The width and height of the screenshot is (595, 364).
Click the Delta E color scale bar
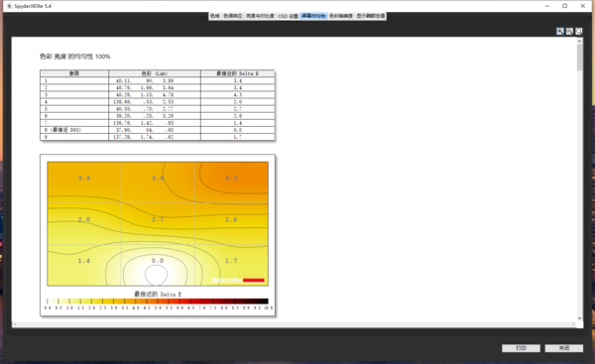click(x=158, y=302)
